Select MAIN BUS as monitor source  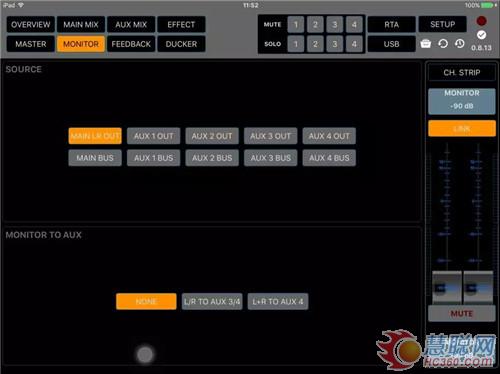[x=95, y=158]
